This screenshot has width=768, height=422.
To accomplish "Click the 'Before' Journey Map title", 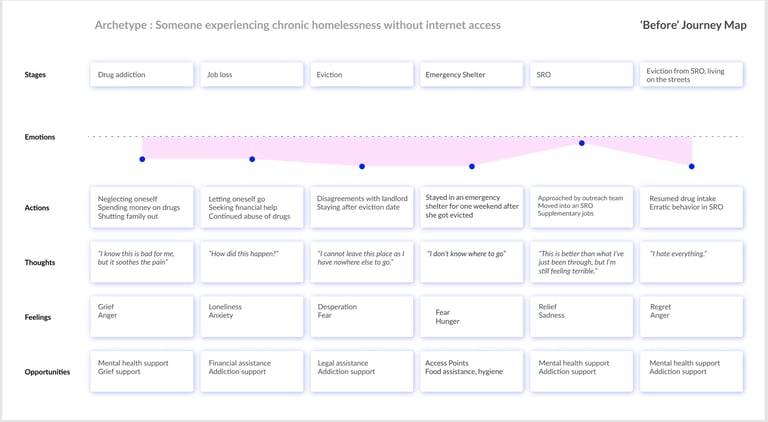I will point(693,25).
